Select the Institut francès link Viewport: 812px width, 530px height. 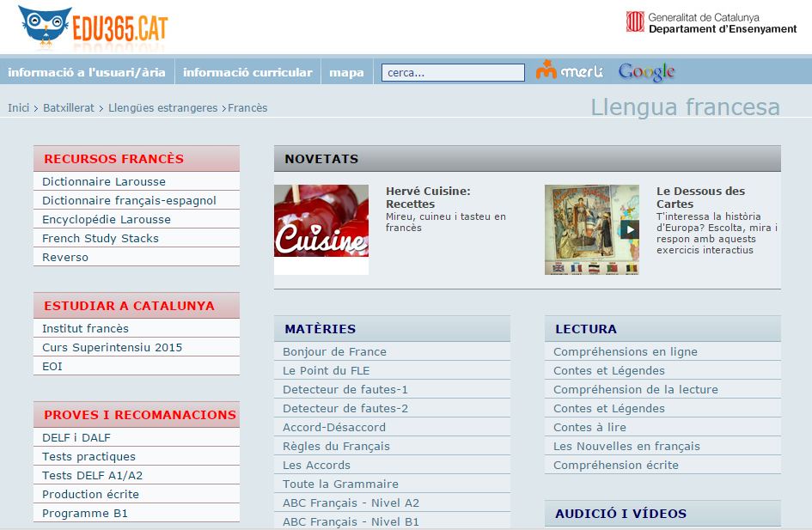[85, 328]
